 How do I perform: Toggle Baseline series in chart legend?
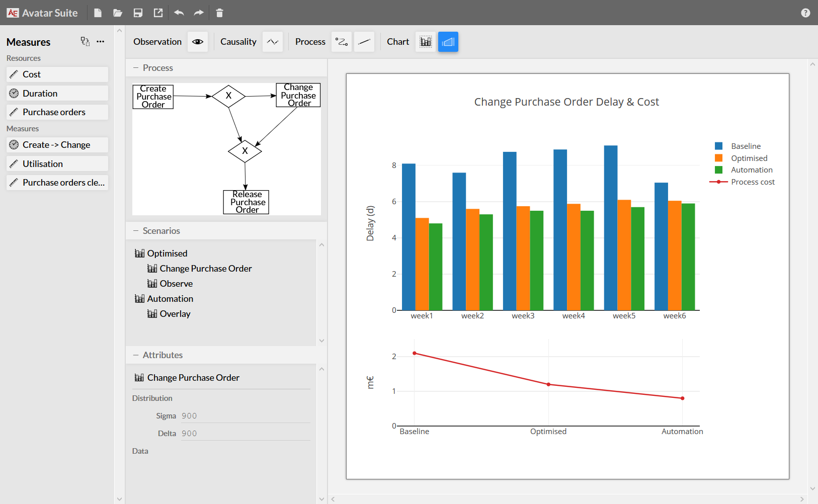click(x=746, y=146)
